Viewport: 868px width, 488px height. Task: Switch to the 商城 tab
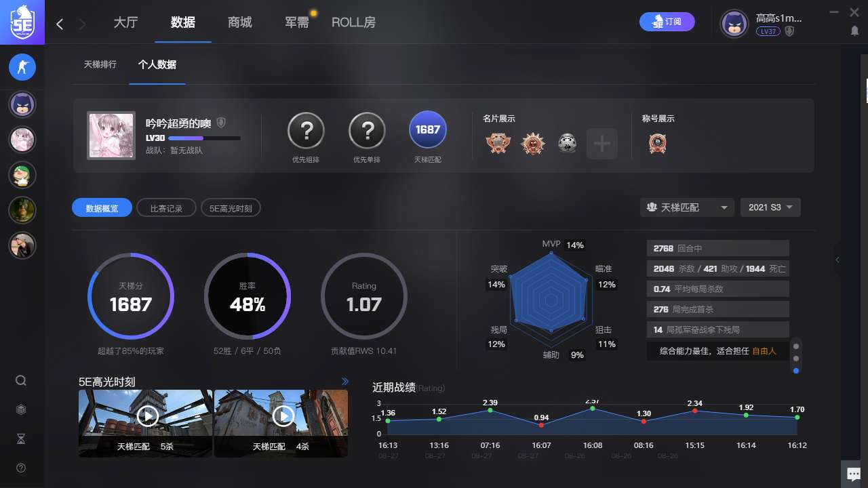pyautogui.click(x=240, y=22)
